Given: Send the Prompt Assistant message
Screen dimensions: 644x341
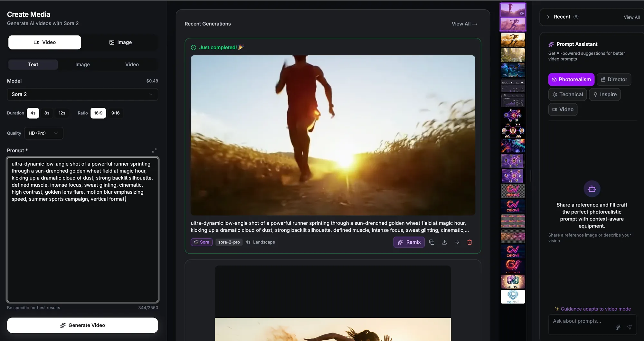Looking at the screenshot, I should coord(630,327).
